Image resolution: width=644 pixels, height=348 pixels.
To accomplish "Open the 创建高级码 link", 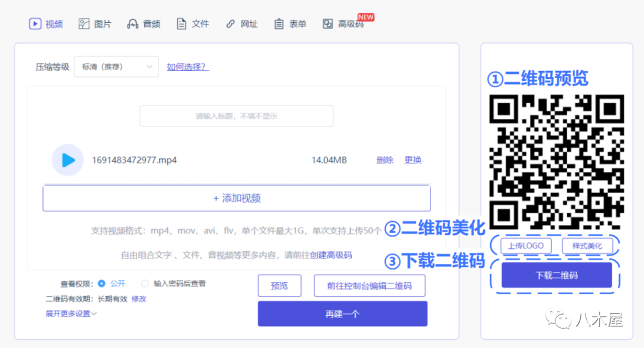I will point(330,255).
